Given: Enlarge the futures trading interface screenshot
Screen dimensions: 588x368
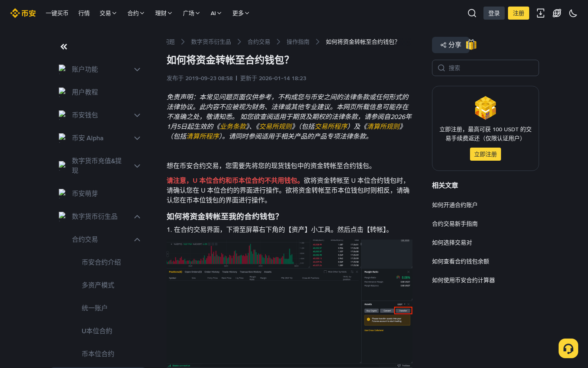Looking at the screenshot, I should (290, 303).
